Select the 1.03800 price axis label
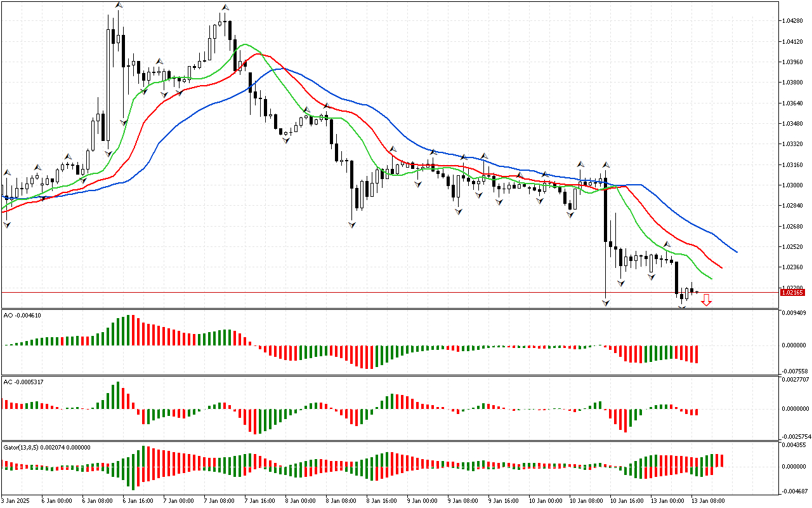The width and height of the screenshot is (812, 508). (x=794, y=83)
